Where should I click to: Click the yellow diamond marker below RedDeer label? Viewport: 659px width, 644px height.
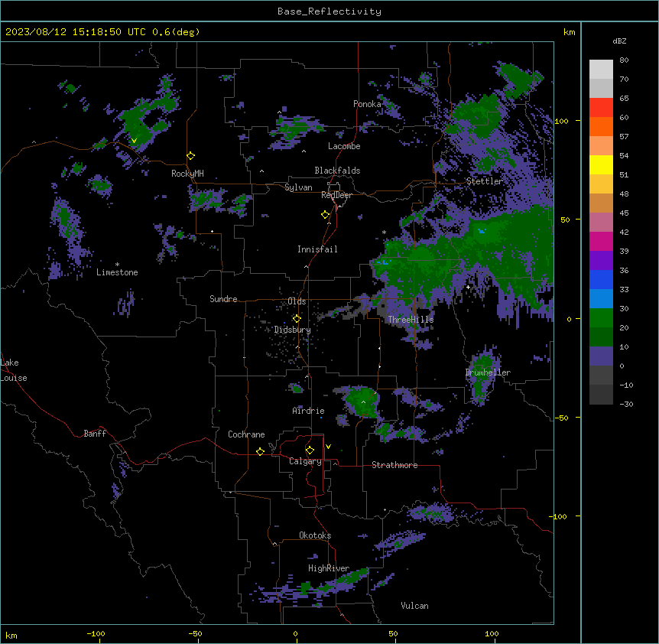click(326, 215)
